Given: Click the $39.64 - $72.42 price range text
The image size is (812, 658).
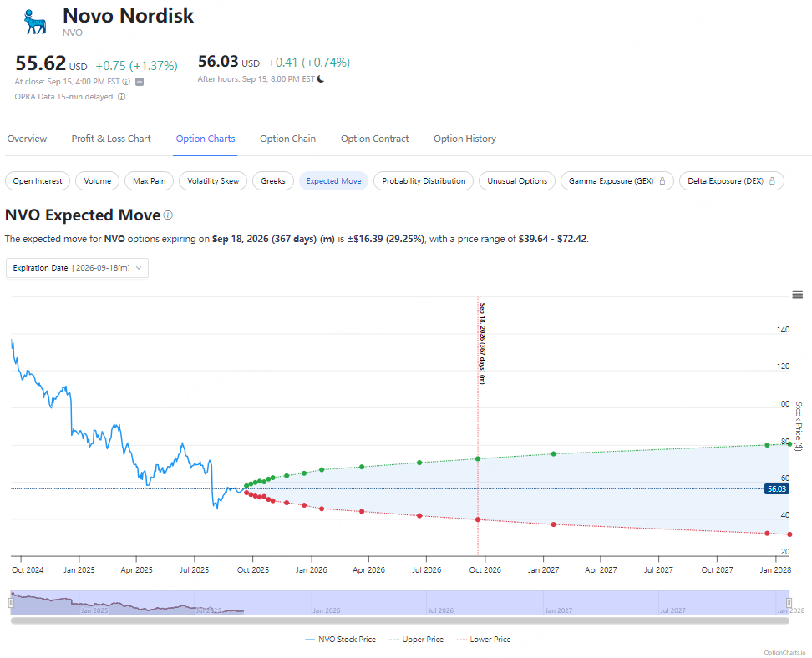Looking at the screenshot, I should [552, 239].
